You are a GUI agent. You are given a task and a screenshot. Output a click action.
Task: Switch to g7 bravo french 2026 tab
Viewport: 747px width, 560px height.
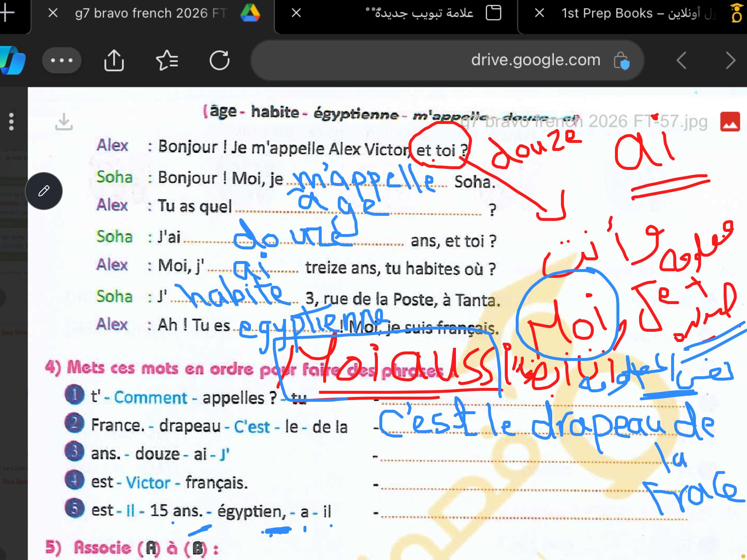tap(151, 13)
